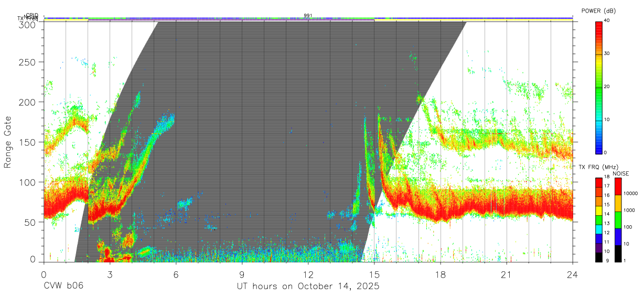Click the 20 tick label on power colorbar
This screenshot has width=644, height=297.
607,87
